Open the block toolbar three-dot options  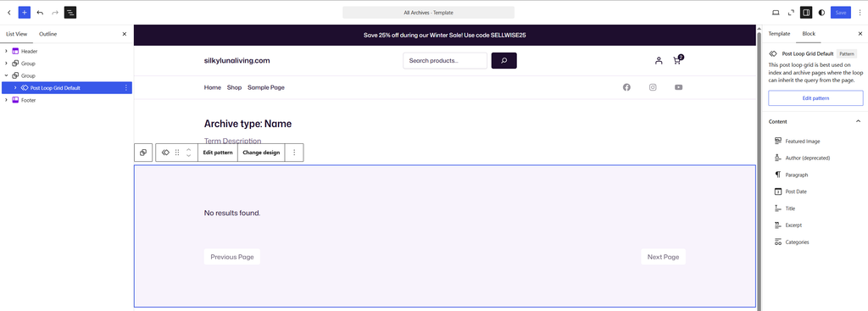pyautogui.click(x=294, y=153)
